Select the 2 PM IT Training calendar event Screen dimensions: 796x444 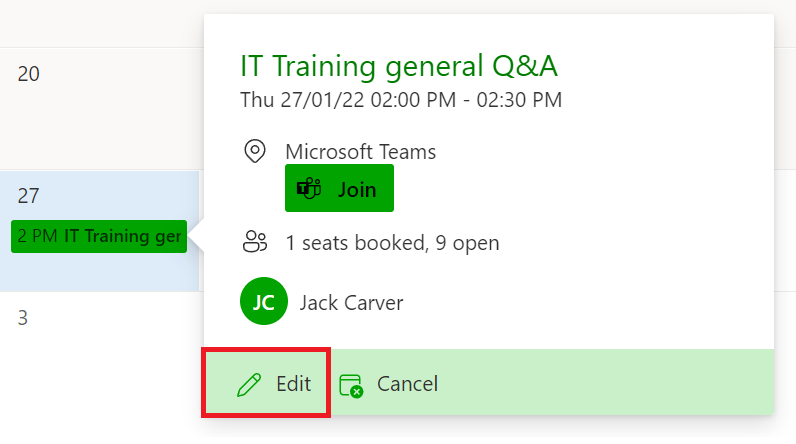pos(99,236)
